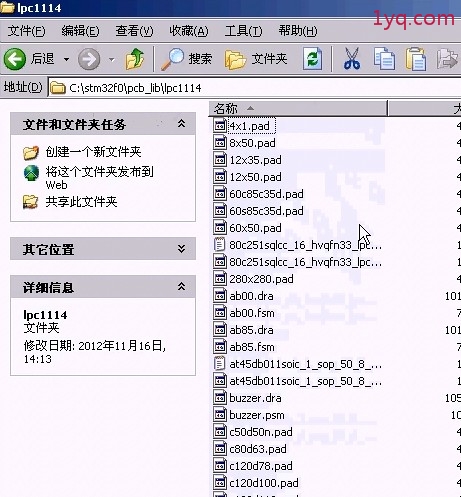The height and width of the screenshot is (497, 461).
Task: Open the Back button history dropdown arrow
Action: pyautogui.click(x=66, y=60)
